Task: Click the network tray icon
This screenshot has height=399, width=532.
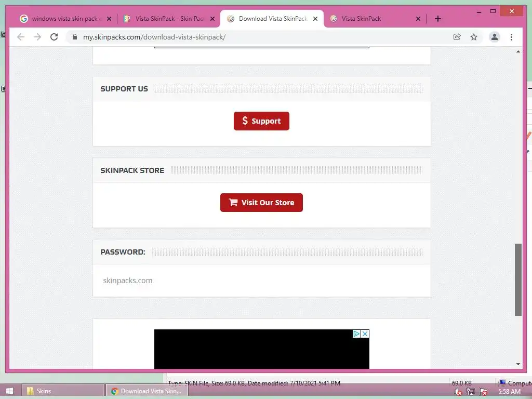Action: [471, 392]
